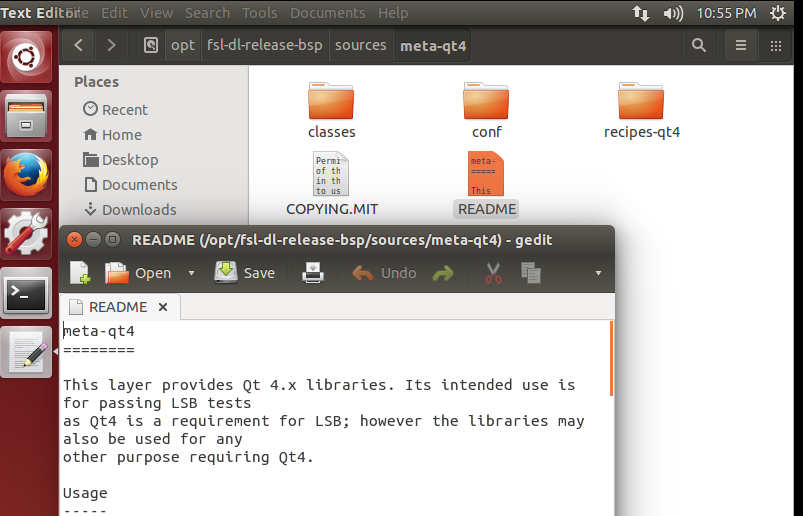Navigate to sources path segment
Image resolution: width=803 pixels, height=516 pixels.
[x=361, y=46]
